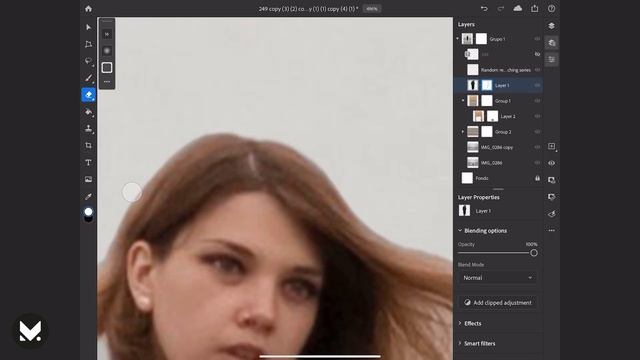Select the IMG_0286 copy layer row
The height and width of the screenshot is (360, 640).
[498, 147]
